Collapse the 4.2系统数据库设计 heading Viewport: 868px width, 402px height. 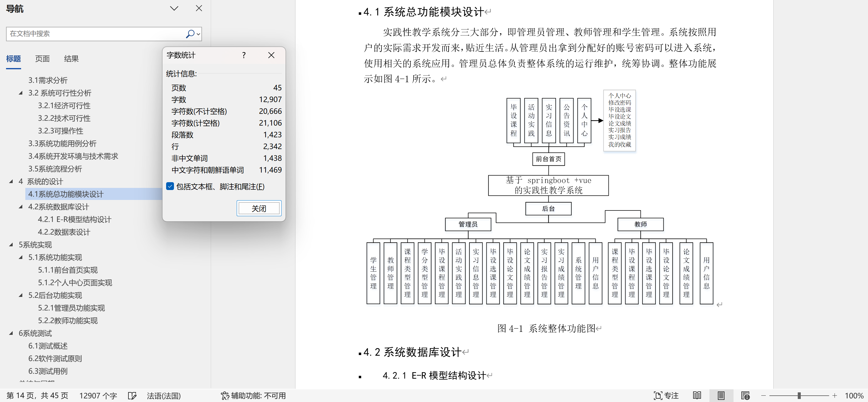[21, 207]
